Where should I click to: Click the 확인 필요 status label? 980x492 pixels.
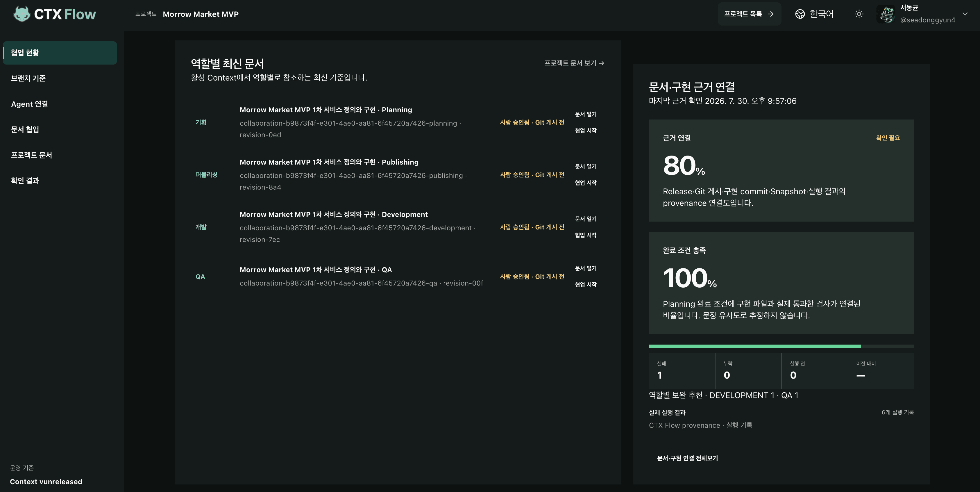(x=888, y=138)
